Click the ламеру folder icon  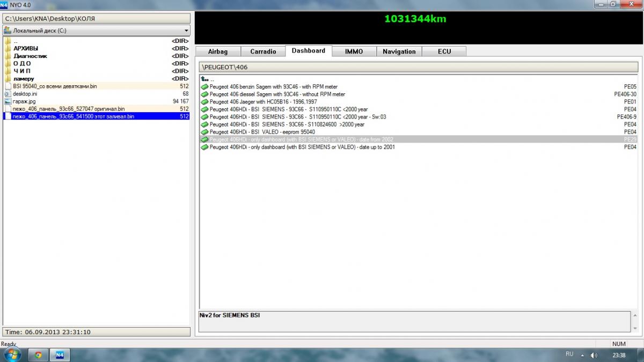click(x=8, y=78)
